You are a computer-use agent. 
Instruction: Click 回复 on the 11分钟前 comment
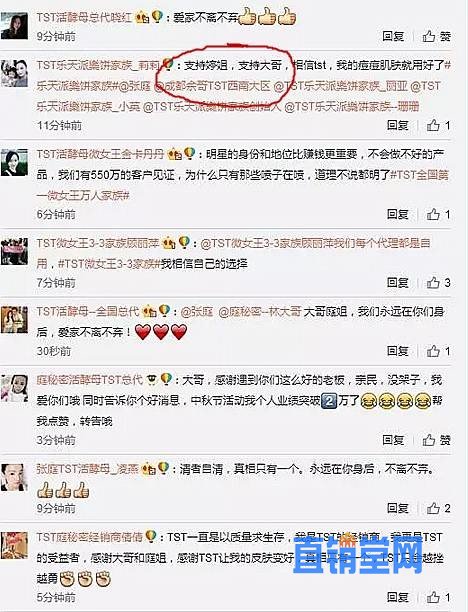(398, 125)
